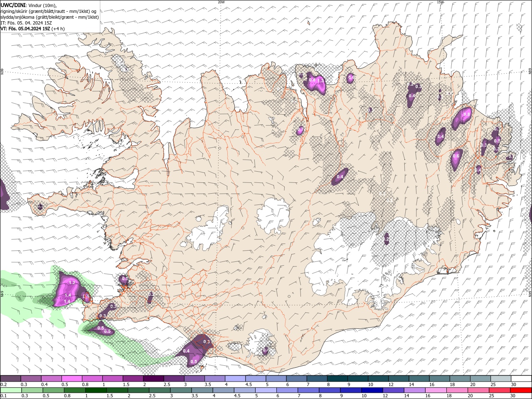Click the 0.4 snow value north of Vatnajökull
Viewport: 532px width, 399px height.
340,177
